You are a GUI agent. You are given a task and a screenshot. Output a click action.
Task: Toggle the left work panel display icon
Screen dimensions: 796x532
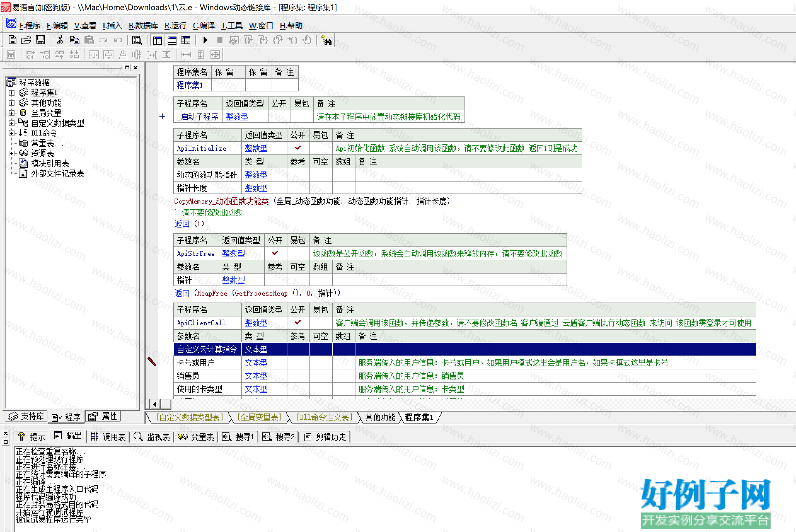tap(157, 40)
